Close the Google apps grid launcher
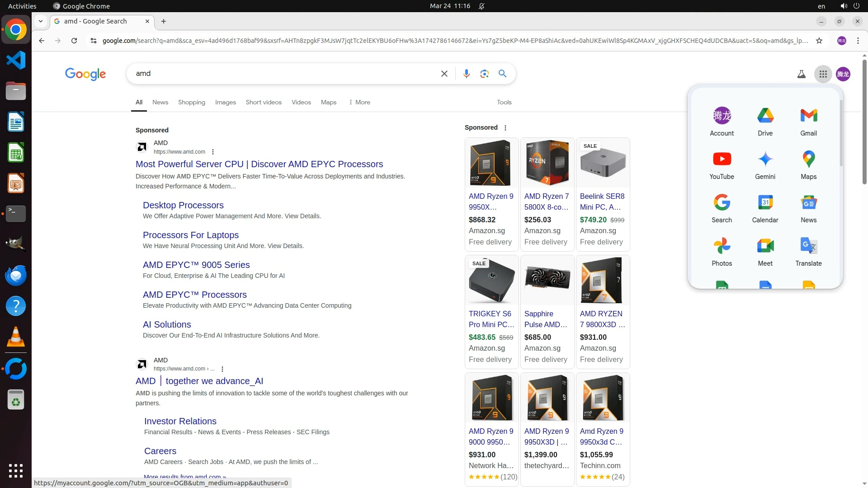This screenshot has width=868, height=488. click(823, 74)
